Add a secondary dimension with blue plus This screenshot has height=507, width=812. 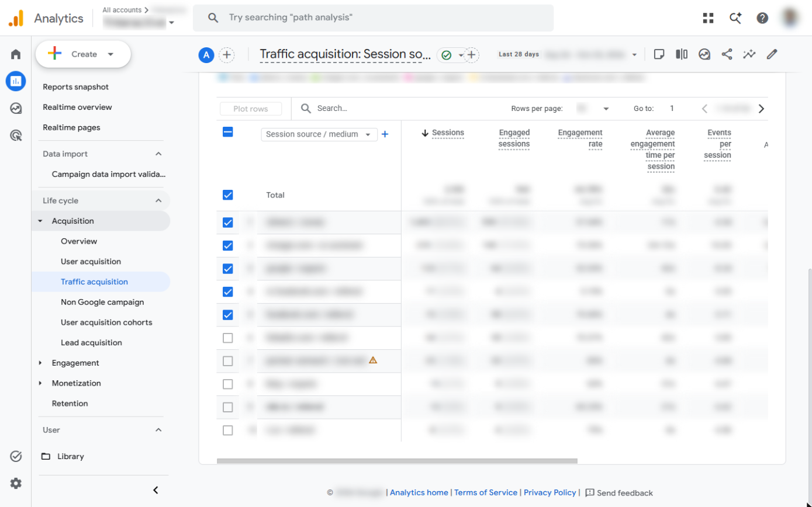point(385,134)
